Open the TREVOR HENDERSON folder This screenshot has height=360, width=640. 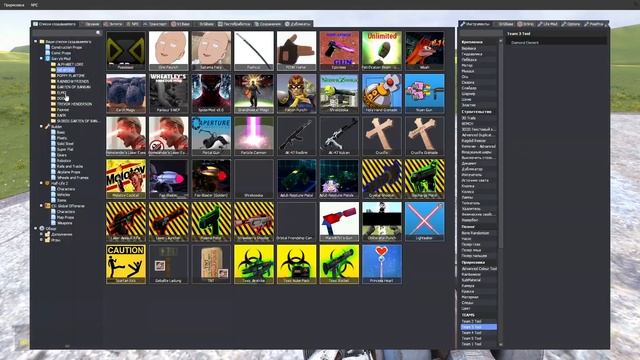click(71, 104)
